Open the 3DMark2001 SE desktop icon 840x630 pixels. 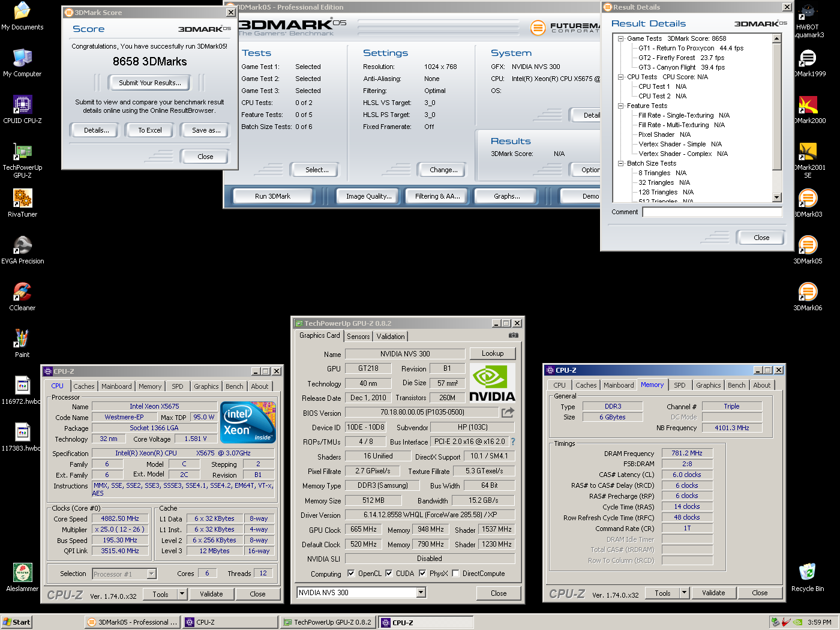808,160
